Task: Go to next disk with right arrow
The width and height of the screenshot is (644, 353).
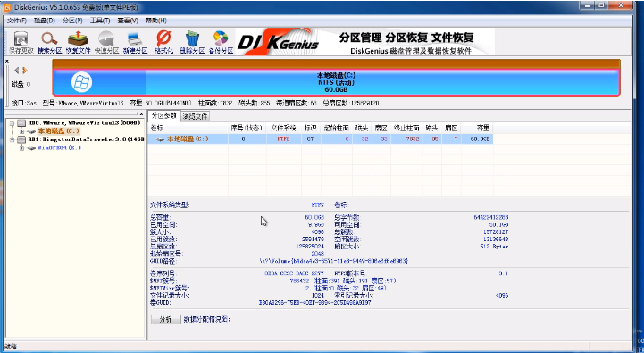Action: (25, 71)
